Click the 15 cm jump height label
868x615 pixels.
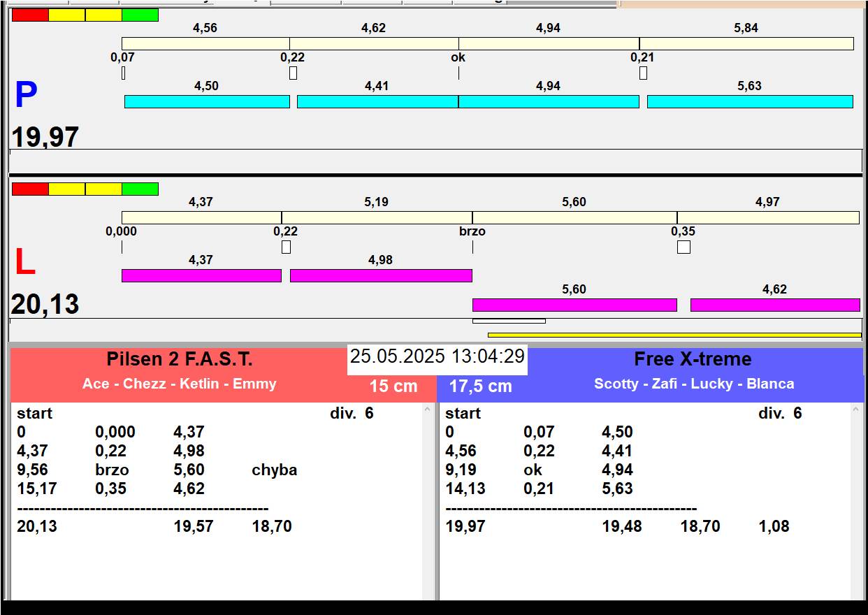pos(393,386)
